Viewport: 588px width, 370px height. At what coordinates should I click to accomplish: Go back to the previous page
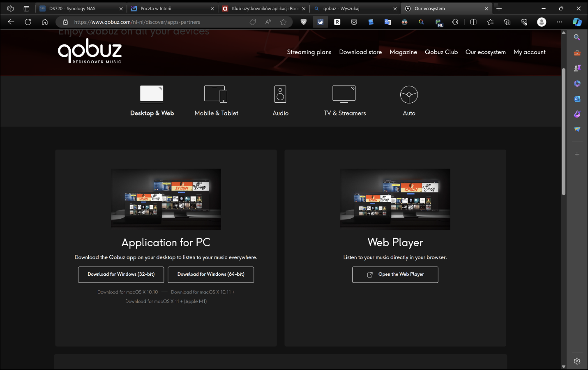coord(11,22)
